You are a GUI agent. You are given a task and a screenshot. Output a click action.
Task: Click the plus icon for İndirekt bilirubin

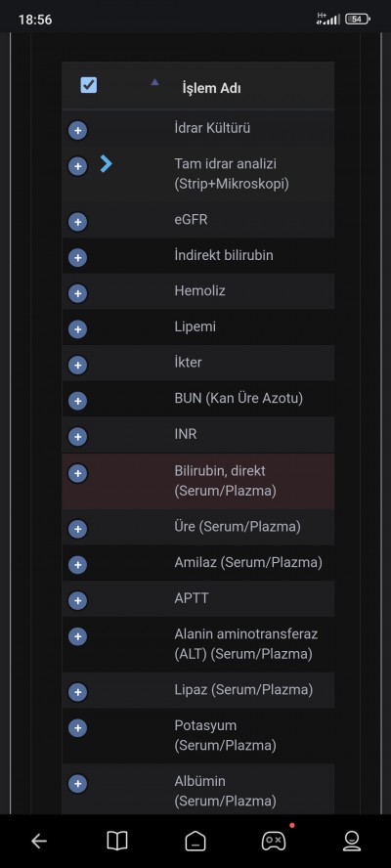(x=77, y=258)
